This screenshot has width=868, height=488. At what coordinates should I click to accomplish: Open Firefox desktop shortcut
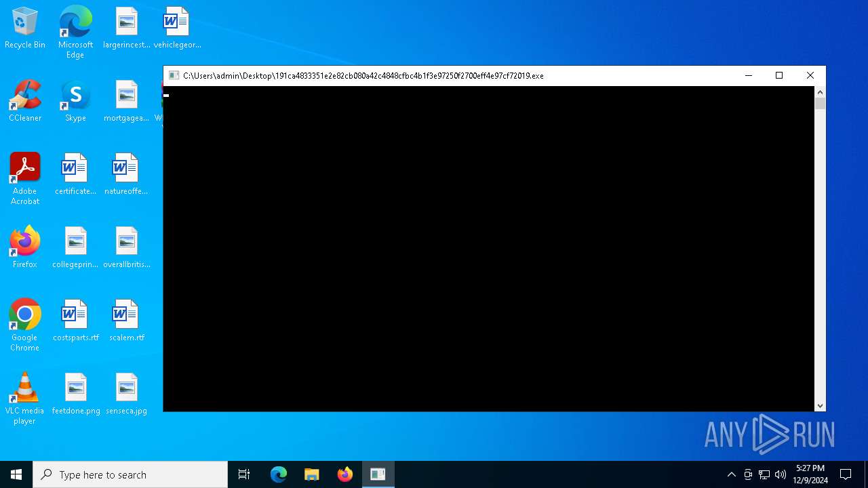(25, 247)
